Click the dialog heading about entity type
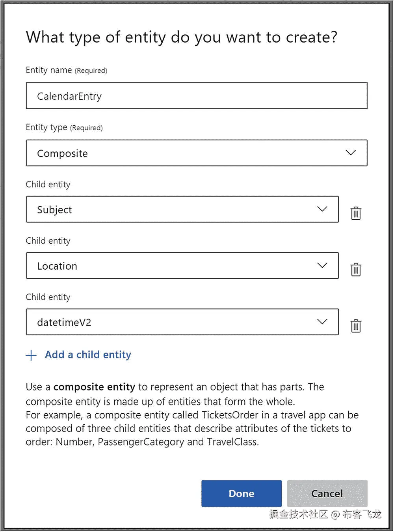 [181, 37]
